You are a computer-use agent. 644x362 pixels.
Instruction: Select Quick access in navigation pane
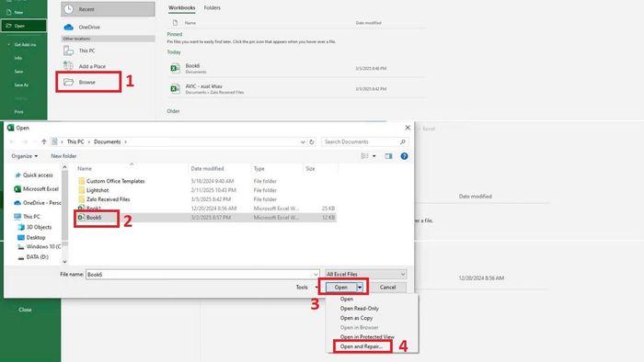pos(38,175)
